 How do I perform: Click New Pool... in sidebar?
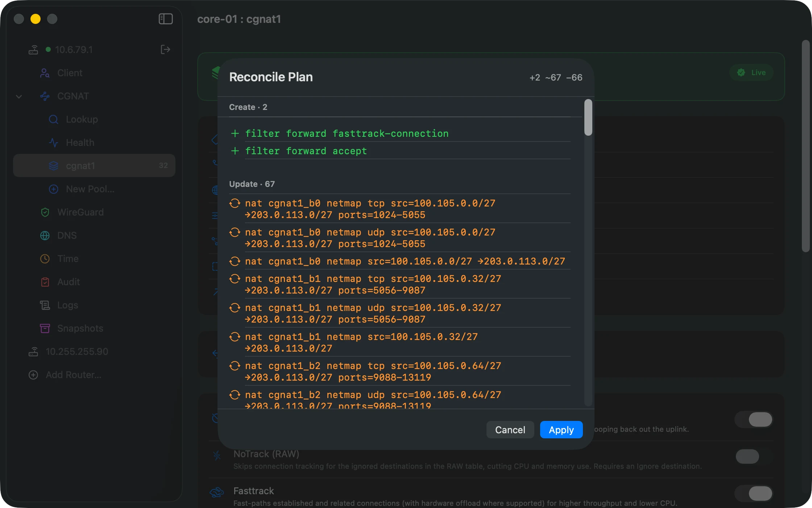point(94,189)
